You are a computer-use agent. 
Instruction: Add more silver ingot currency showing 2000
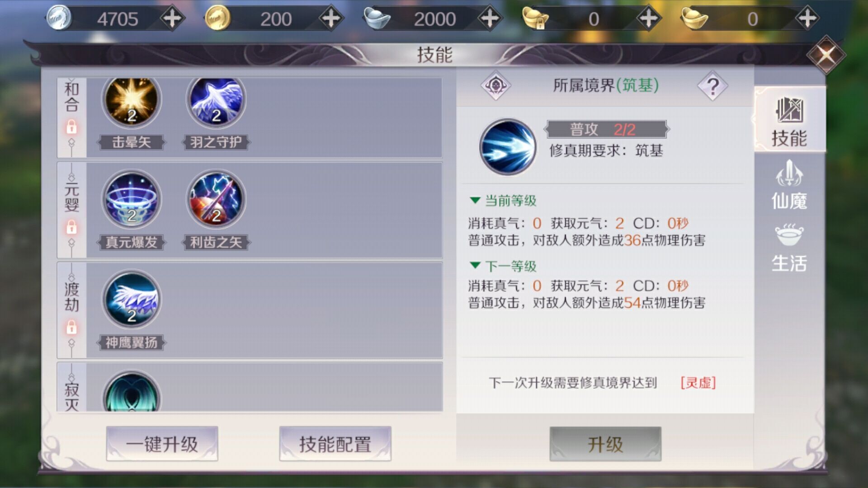(490, 19)
